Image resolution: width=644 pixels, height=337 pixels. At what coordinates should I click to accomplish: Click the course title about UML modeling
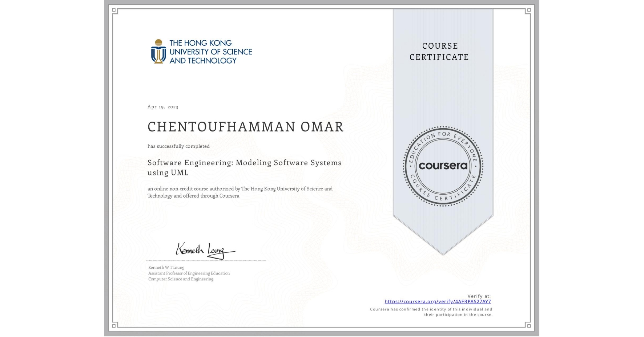(x=244, y=167)
